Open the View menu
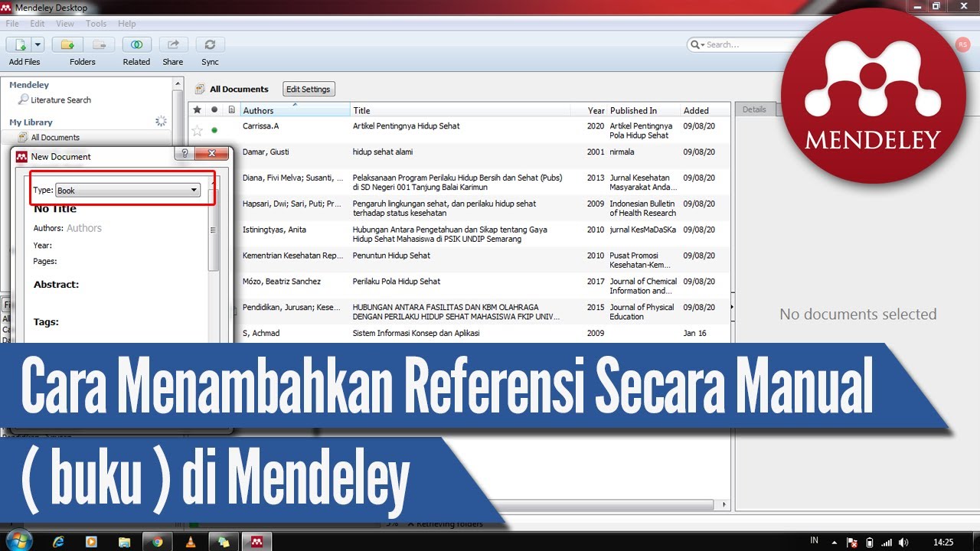Image resolution: width=980 pixels, height=551 pixels. (x=65, y=24)
